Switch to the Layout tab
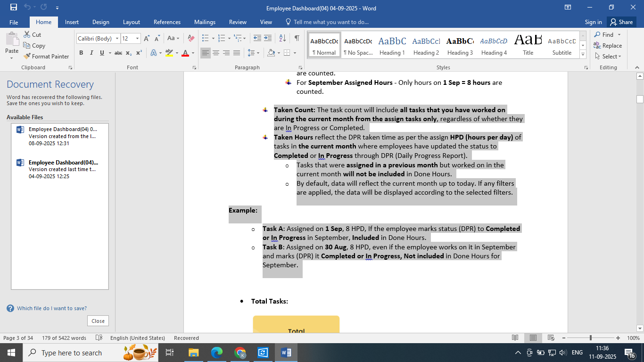 click(131, 22)
